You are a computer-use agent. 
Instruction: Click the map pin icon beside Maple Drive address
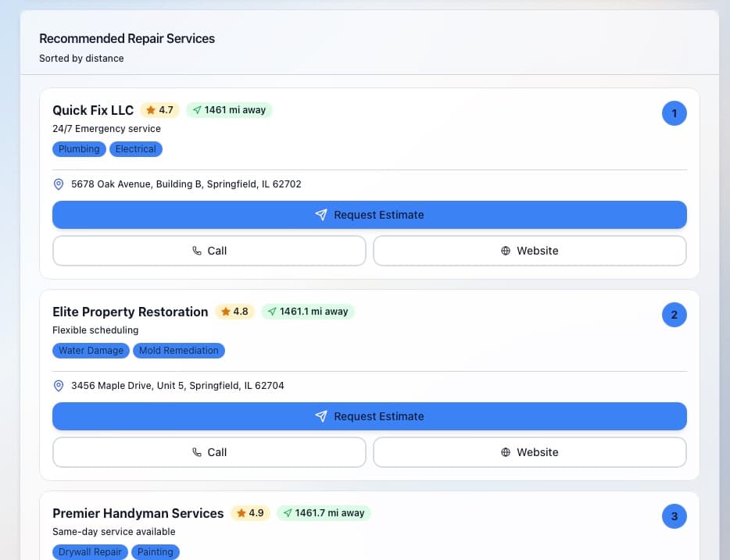click(59, 386)
